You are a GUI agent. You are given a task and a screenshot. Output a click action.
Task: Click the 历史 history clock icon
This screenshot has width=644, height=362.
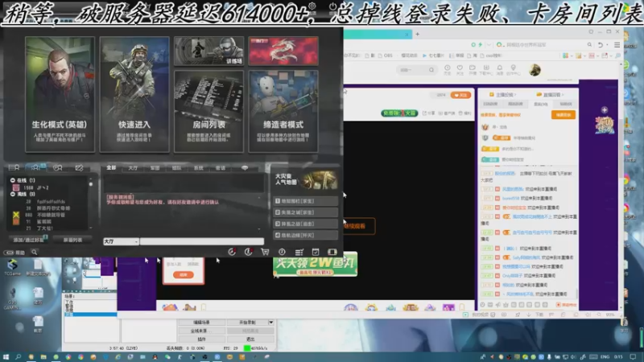pyautogui.click(x=448, y=70)
